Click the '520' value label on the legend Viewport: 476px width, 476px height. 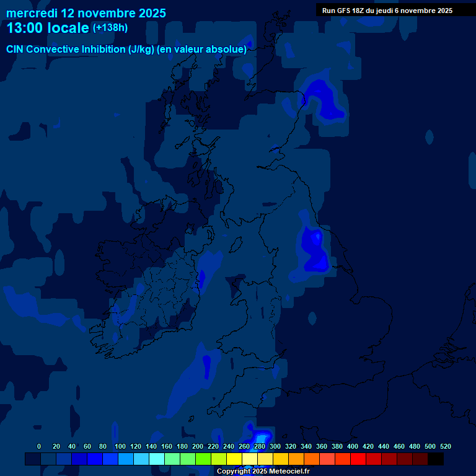pyautogui.click(x=445, y=446)
